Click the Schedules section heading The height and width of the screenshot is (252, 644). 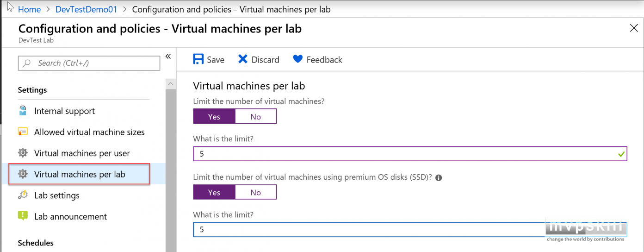[x=36, y=243]
